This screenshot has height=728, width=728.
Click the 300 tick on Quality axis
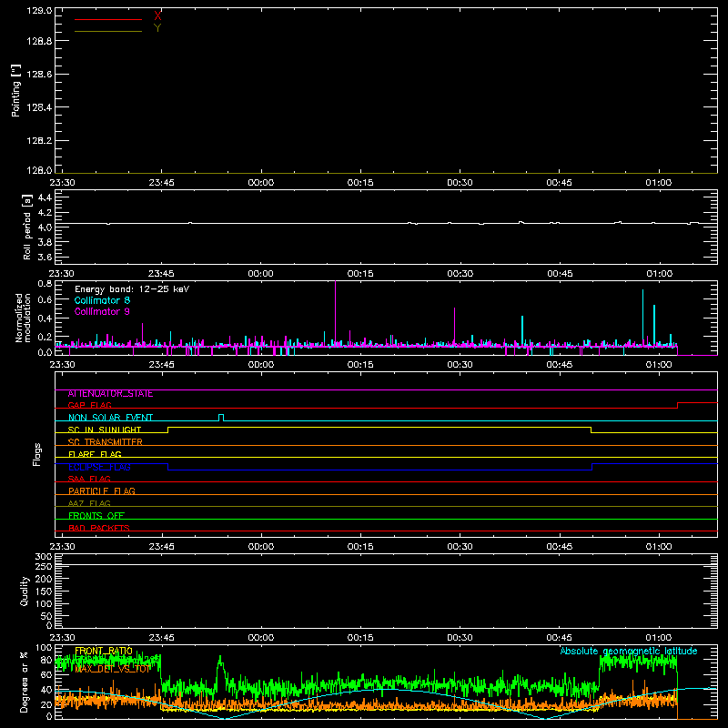(x=43, y=557)
